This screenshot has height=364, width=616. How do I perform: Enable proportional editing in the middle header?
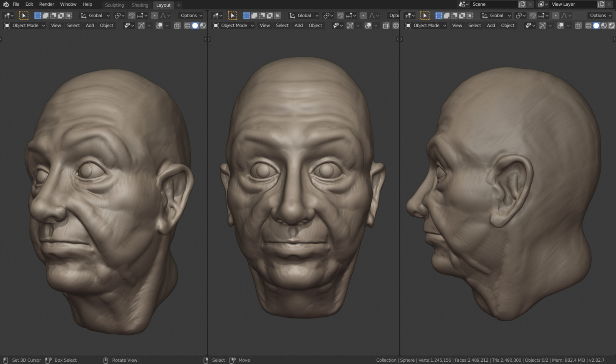(362, 15)
